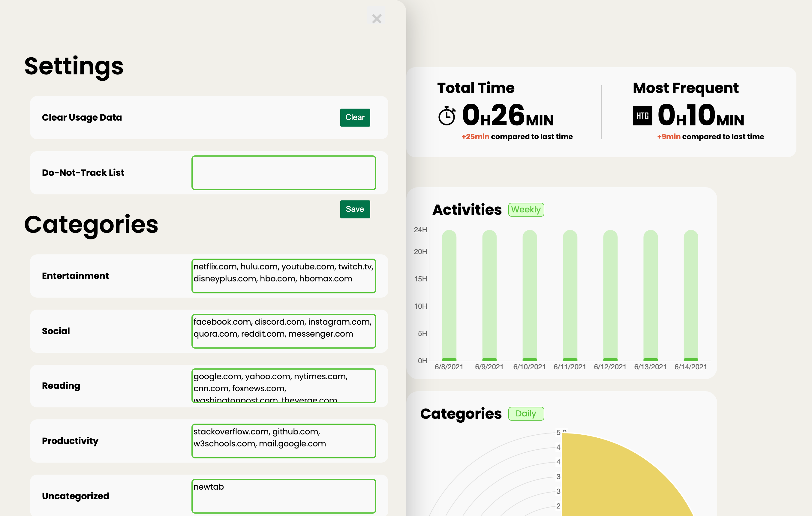Screen dimensions: 812x516
Task: Click the Social category label
Action: pyautogui.click(x=56, y=331)
